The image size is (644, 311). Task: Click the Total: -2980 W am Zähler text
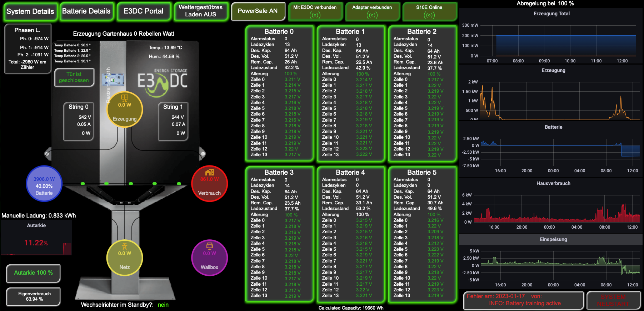(x=28, y=64)
